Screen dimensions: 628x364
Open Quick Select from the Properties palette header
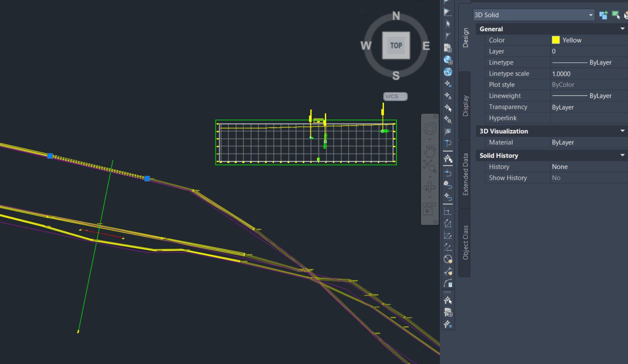click(626, 15)
